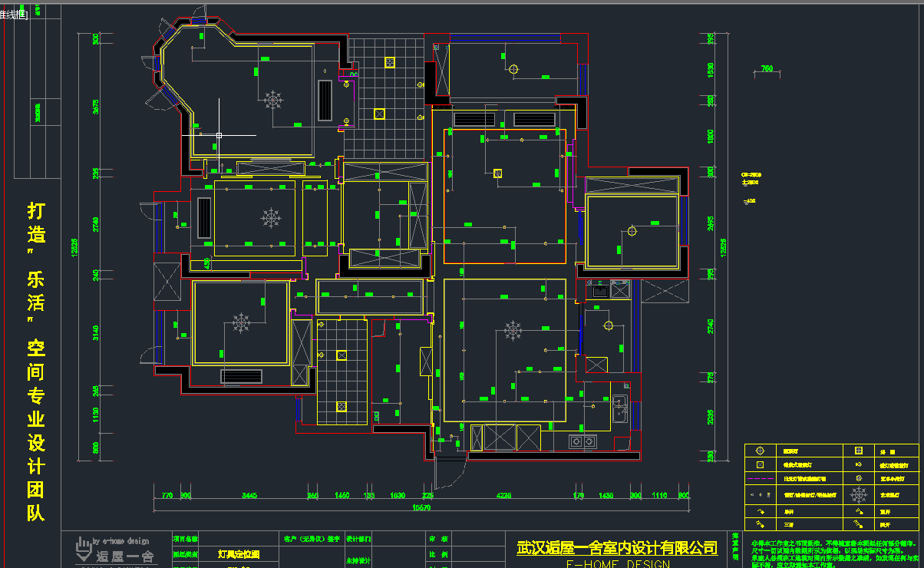This screenshot has height=568, width=924.
Task: Click the 图纸类别 title block label
Action: [x=186, y=553]
